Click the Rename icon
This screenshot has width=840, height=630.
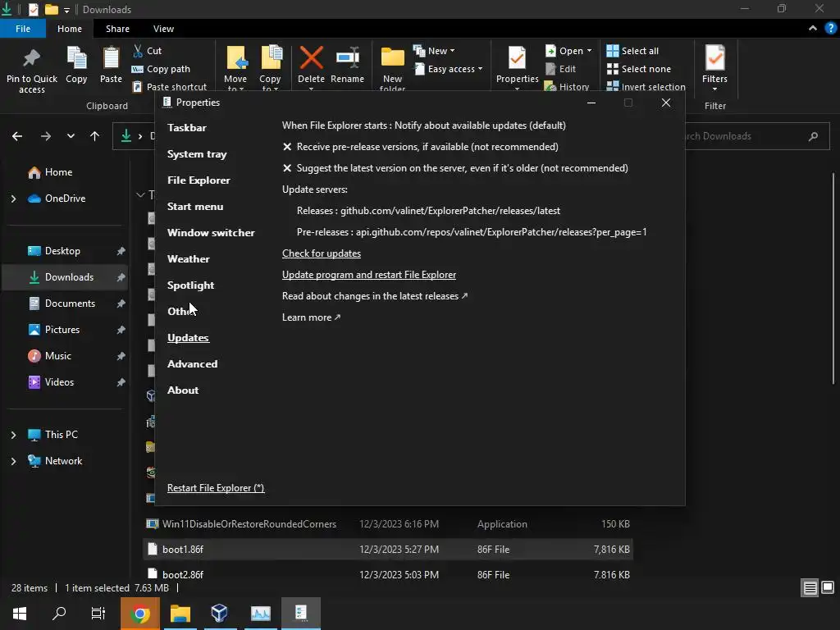pos(348,58)
